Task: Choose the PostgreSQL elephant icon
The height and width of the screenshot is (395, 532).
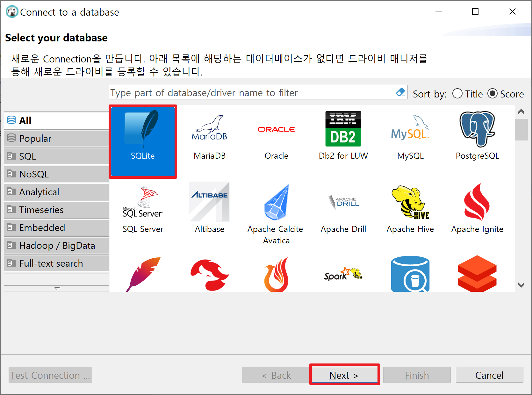Action: [x=477, y=129]
